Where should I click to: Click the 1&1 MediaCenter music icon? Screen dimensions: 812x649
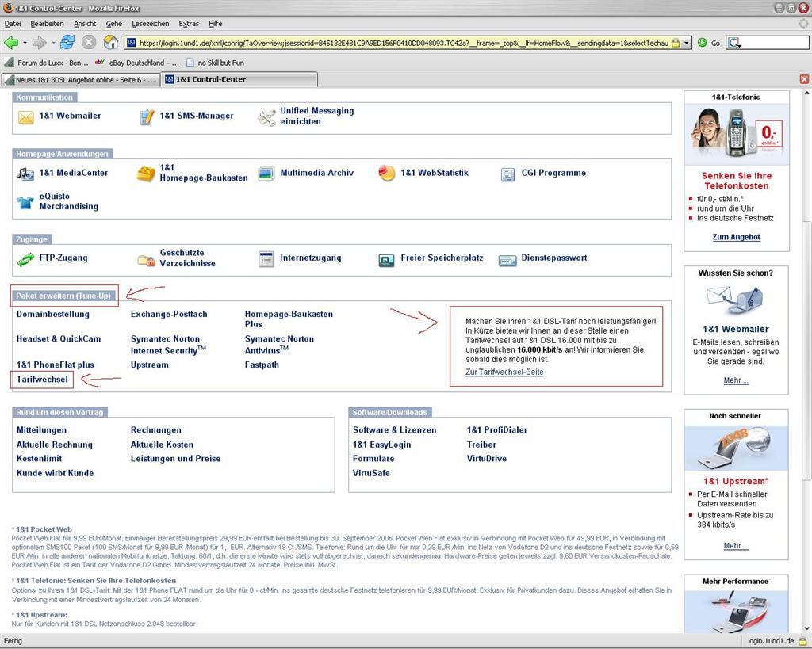[x=25, y=174]
